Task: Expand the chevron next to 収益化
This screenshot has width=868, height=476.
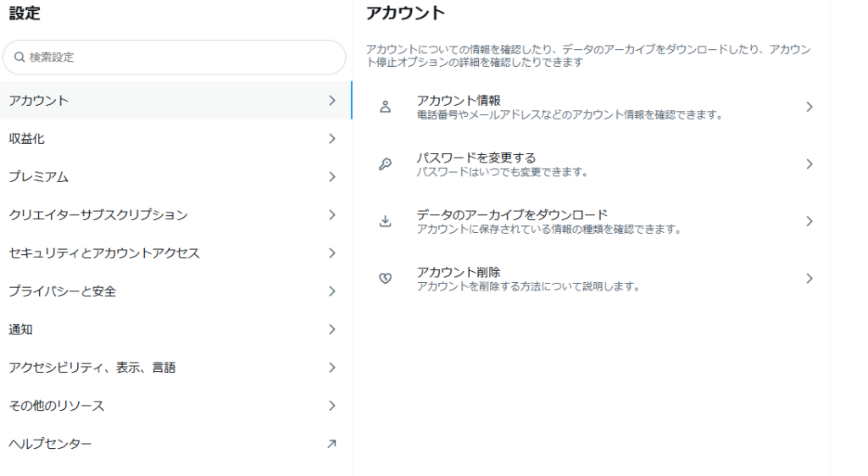Action: click(331, 139)
